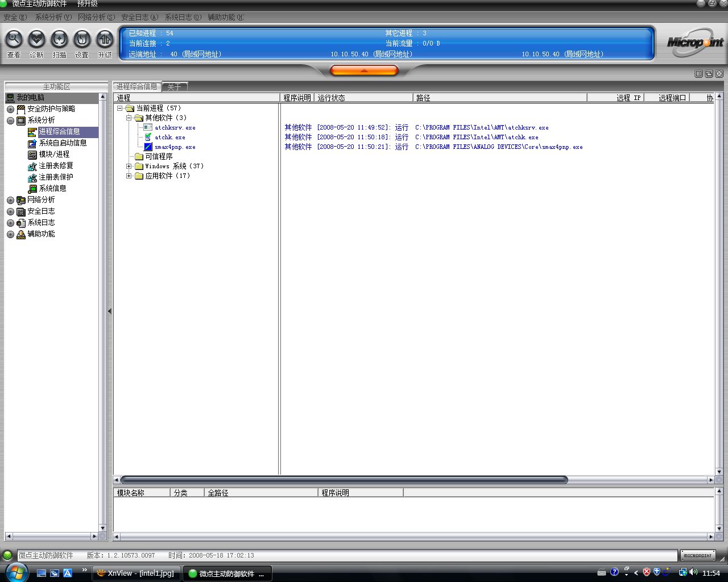Open the 安全 menu

click(x=15, y=17)
